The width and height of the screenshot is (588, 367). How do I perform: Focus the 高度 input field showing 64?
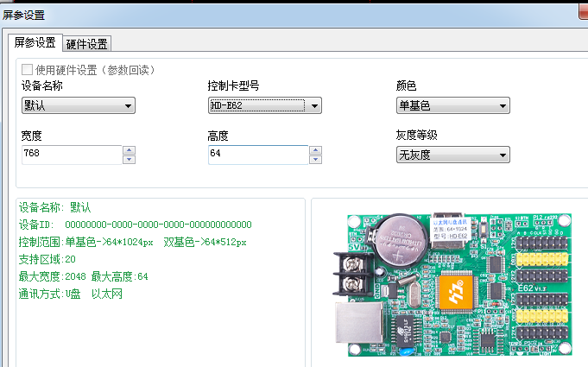[257, 155]
